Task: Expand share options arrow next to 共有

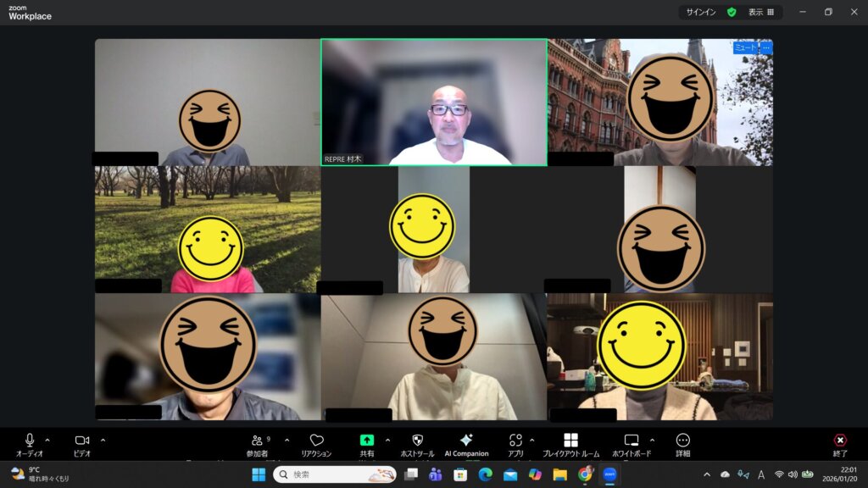Action: click(x=387, y=440)
